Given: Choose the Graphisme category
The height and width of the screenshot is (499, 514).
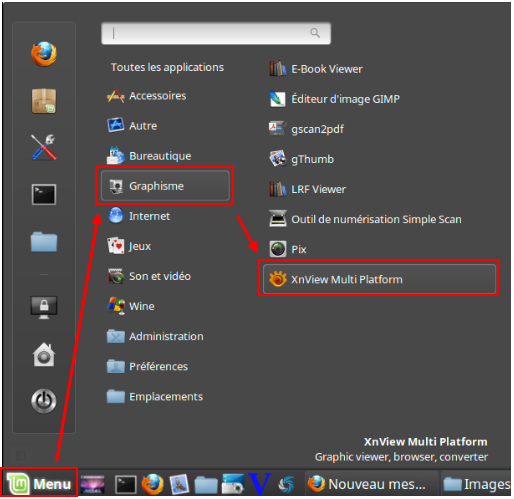Looking at the screenshot, I should click(x=165, y=186).
